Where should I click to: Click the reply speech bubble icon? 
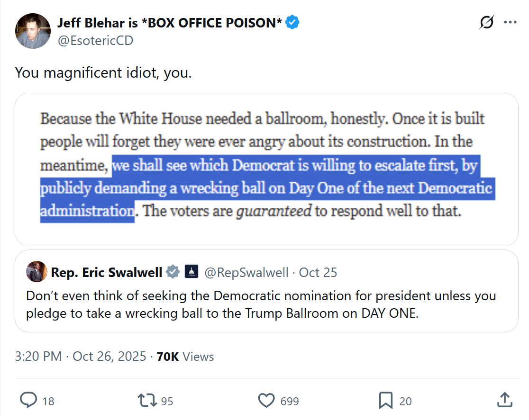[x=28, y=400]
